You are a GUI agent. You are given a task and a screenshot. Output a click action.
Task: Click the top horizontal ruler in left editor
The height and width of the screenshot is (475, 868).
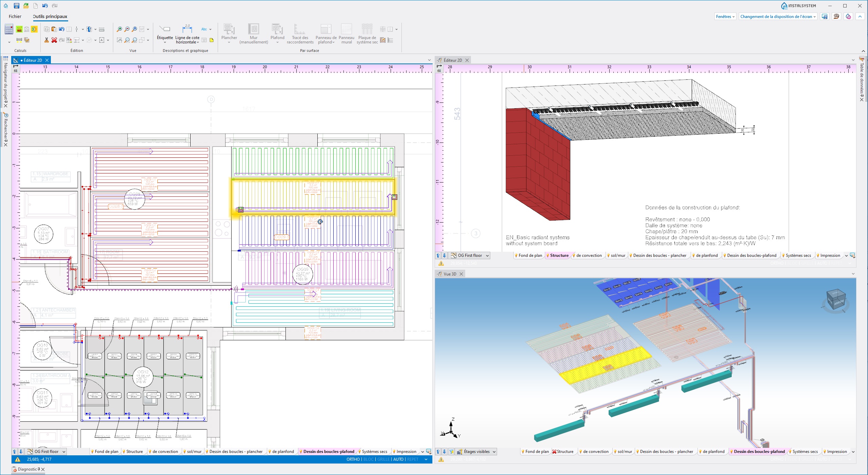(x=226, y=68)
